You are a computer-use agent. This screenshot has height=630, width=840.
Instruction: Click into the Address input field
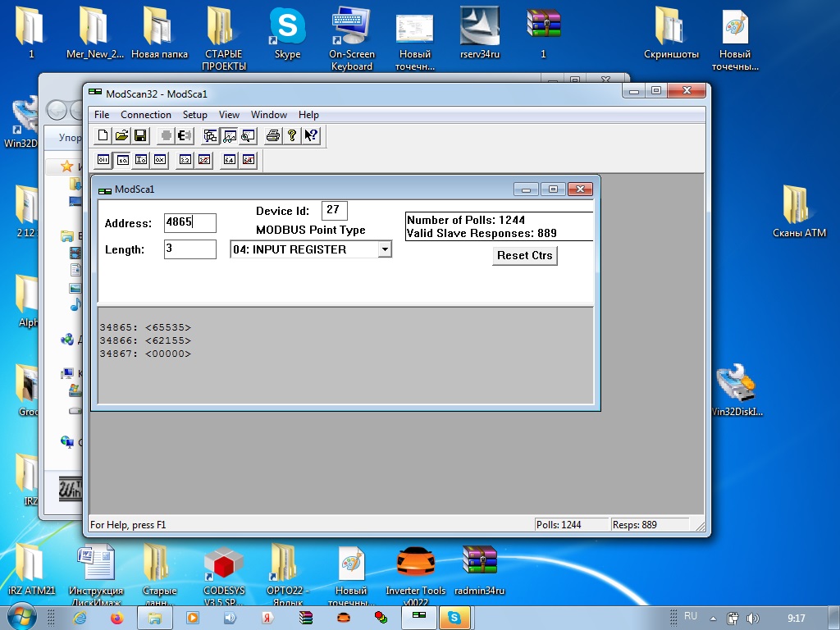[189, 223]
